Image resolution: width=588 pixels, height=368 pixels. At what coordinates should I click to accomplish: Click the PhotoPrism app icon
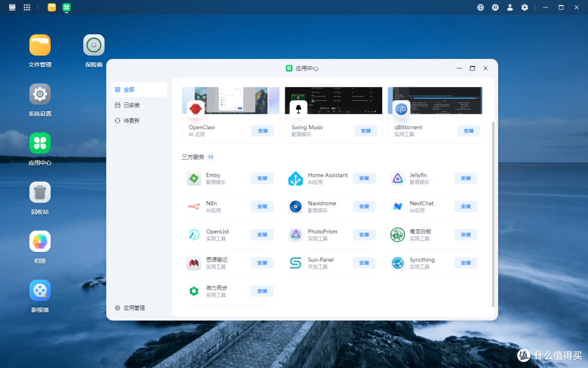(296, 234)
